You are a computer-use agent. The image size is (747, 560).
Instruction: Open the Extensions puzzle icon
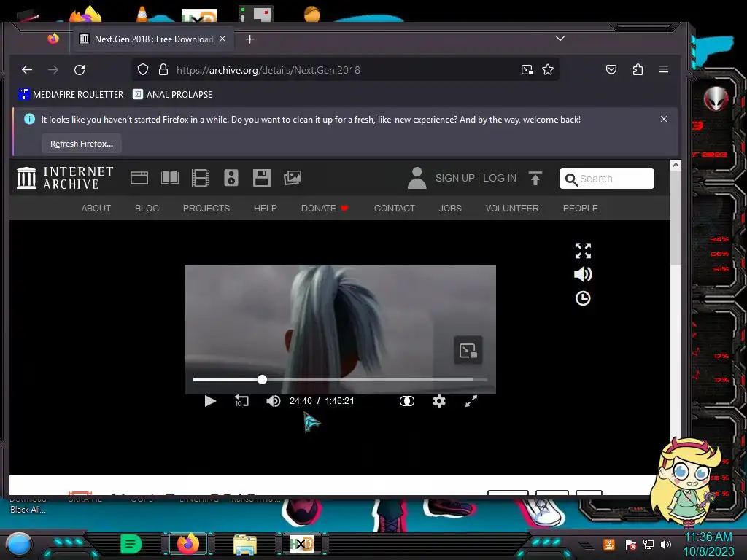click(638, 70)
